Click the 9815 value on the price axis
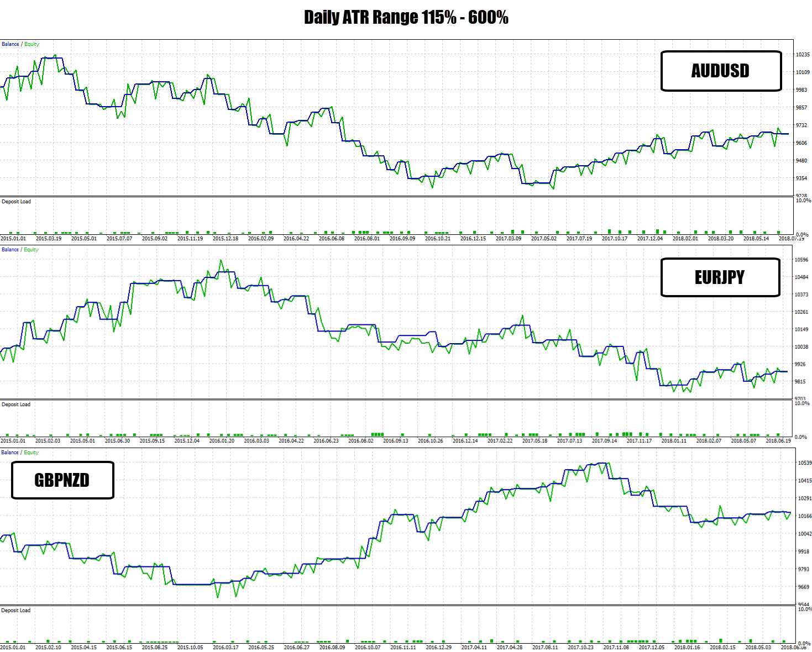 pyautogui.click(x=800, y=382)
